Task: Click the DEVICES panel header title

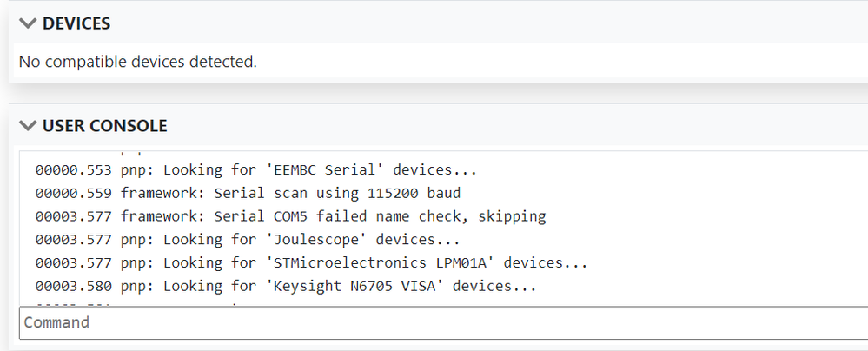Action: (x=76, y=24)
